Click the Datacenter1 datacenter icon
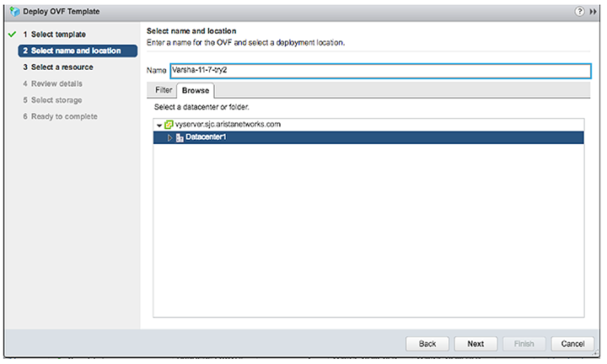 coord(180,137)
